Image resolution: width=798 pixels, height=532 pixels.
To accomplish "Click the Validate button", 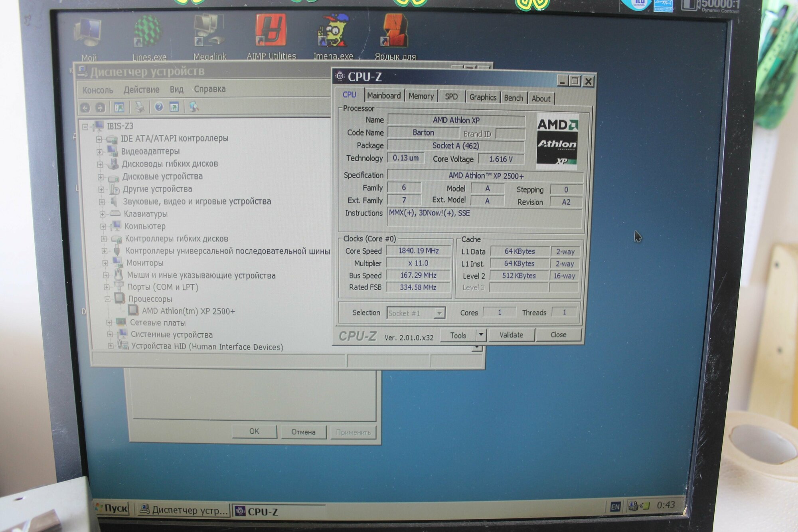I will pyautogui.click(x=511, y=335).
